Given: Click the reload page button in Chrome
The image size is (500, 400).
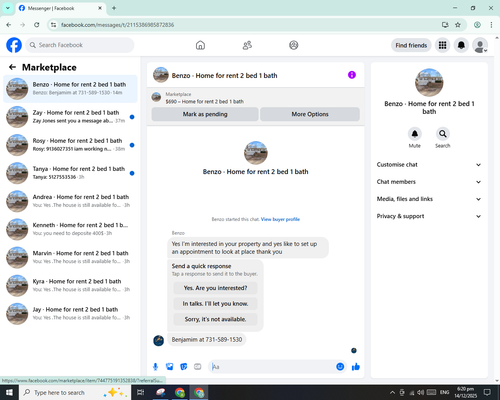Looking at the screenshot, I should pos(37,25).
